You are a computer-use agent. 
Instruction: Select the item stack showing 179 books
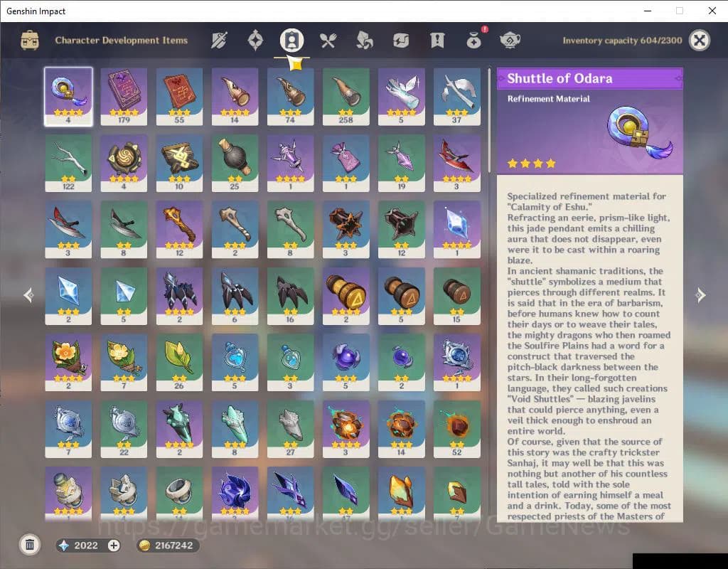click(x=124, y=96)
